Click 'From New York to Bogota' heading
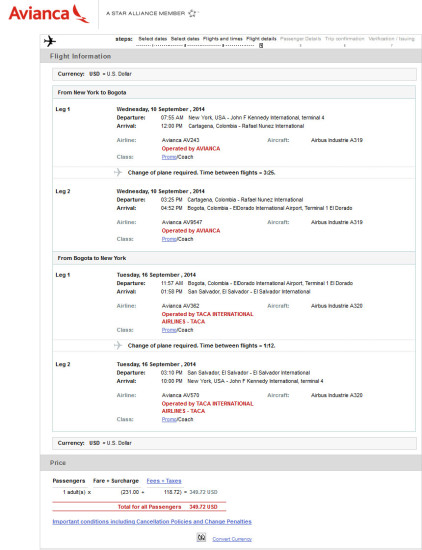 (x=92, y=92)
